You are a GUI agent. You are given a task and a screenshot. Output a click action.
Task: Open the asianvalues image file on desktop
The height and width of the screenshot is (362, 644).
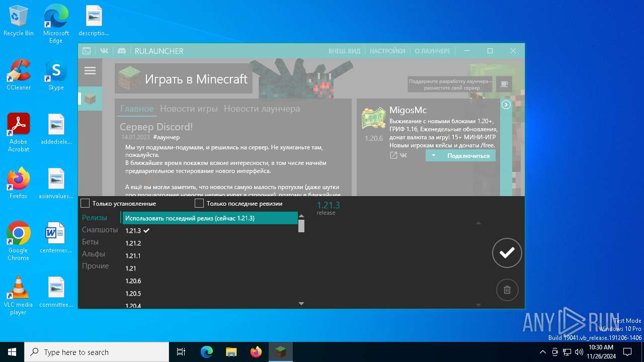pyautogui.click(x=56, y=184)
